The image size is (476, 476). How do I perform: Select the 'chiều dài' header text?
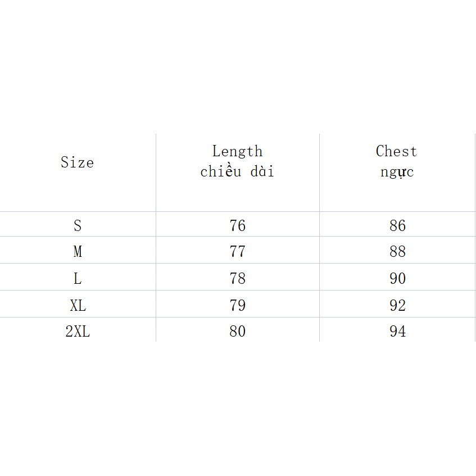pyautogui.click(x=237, y=171)
